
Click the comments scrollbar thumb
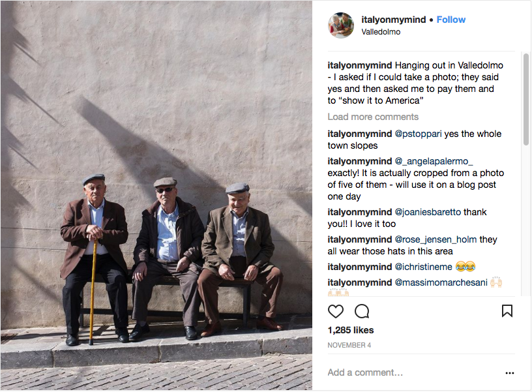pyautogui.click(x=526, y=99)
